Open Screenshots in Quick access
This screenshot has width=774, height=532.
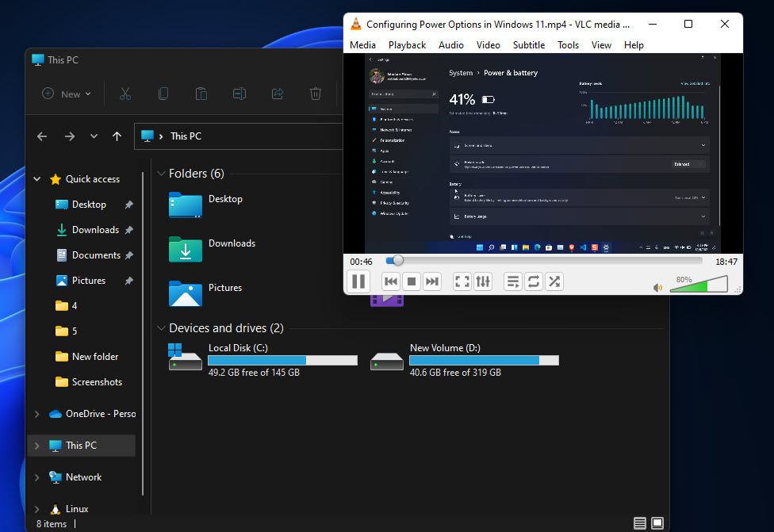point(97,382)
